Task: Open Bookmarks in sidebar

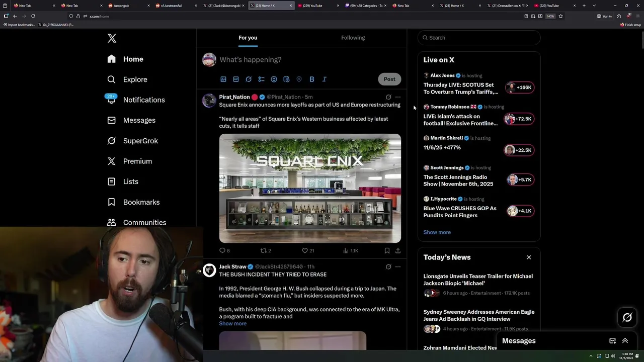Action: 134,202
